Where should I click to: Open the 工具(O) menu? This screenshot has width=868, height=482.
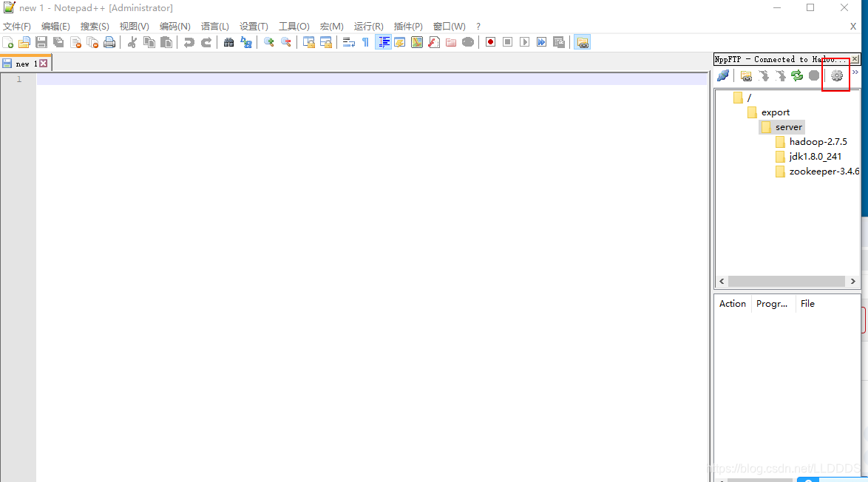tap(294, 26)
